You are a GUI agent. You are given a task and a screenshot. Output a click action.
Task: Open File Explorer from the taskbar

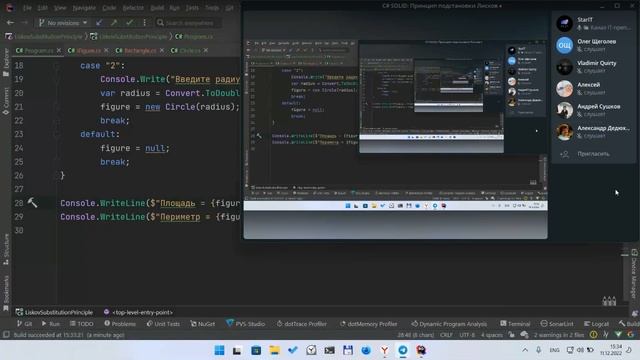[274, 350]
